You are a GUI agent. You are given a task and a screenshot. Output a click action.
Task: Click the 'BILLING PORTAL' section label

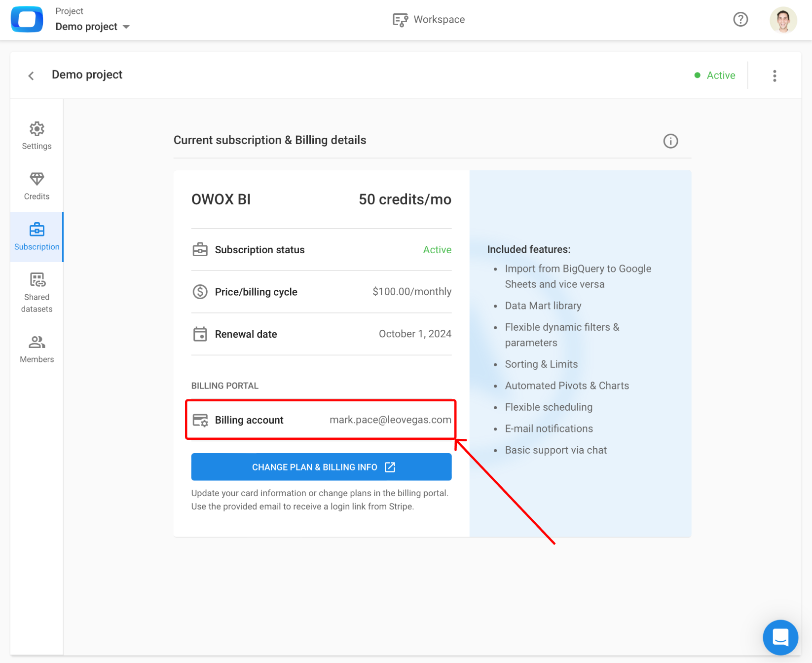[225, 386]
